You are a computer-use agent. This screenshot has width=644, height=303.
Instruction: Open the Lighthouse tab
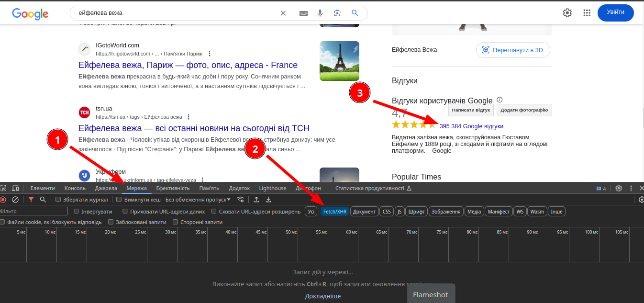click(x=273, y=188)
